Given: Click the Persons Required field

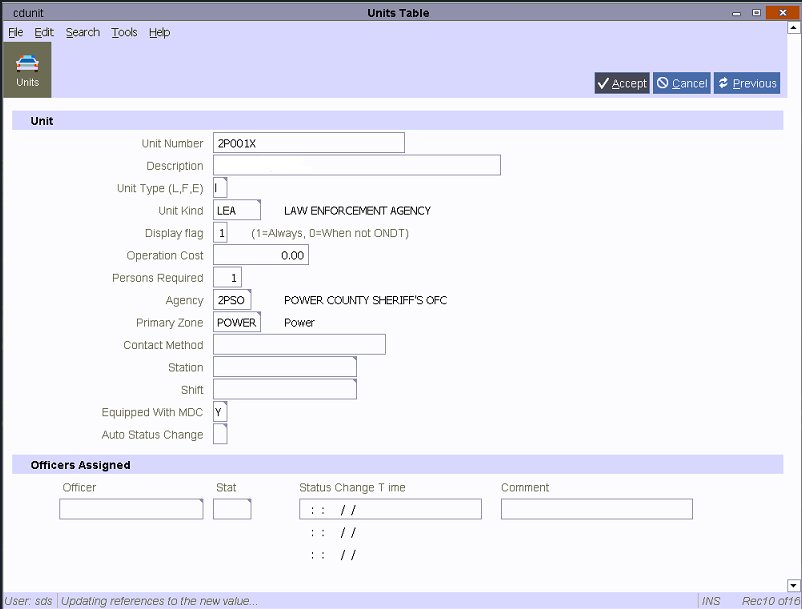Looking at the screenshot, I should coord(227,277).
